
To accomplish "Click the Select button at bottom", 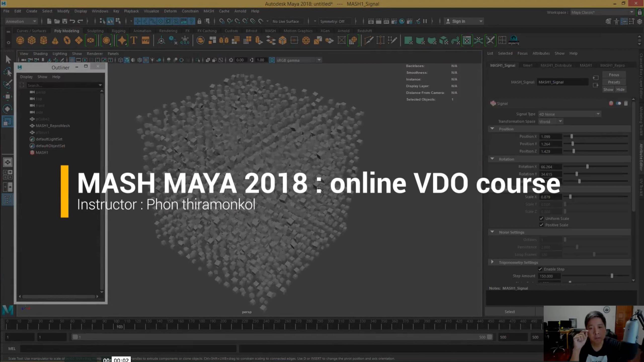I will click(x=510, y=312).
